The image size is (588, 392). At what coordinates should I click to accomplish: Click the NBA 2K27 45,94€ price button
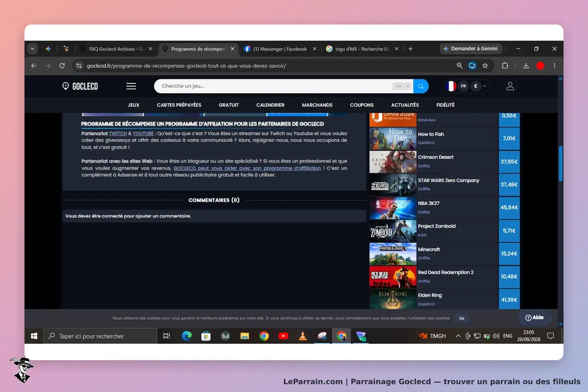(x=509, y=208)
